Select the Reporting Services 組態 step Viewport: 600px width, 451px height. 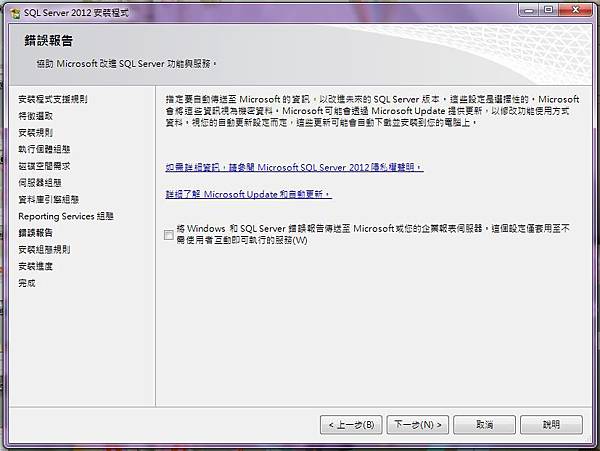pyautogui.click(x=66, y=216)
